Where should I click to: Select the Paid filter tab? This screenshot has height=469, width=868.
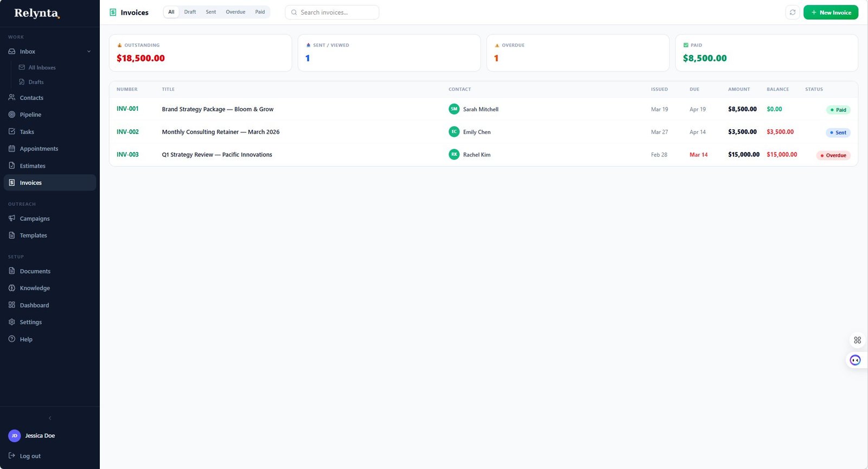tap(260, 12)
